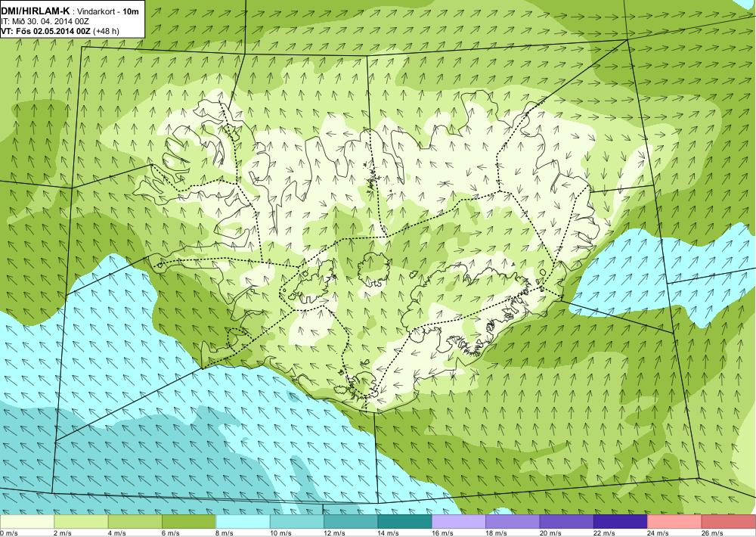Image resolution: width=756 pixels, height=537 pixels.
Task: Click the '6 m/s' legend label
Action: coord(171,533)
